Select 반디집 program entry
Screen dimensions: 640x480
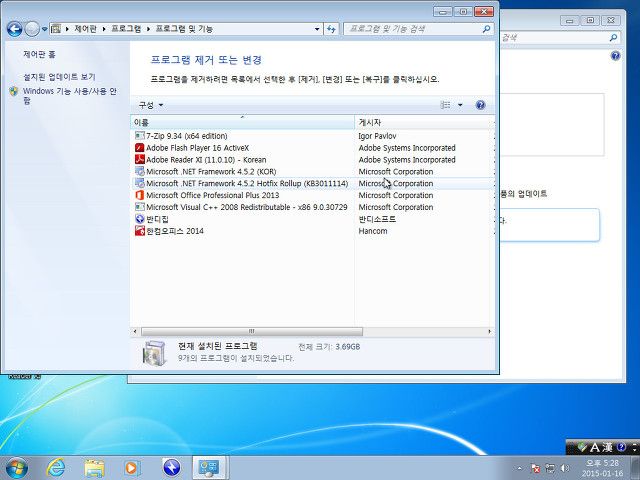coord(157,219)
